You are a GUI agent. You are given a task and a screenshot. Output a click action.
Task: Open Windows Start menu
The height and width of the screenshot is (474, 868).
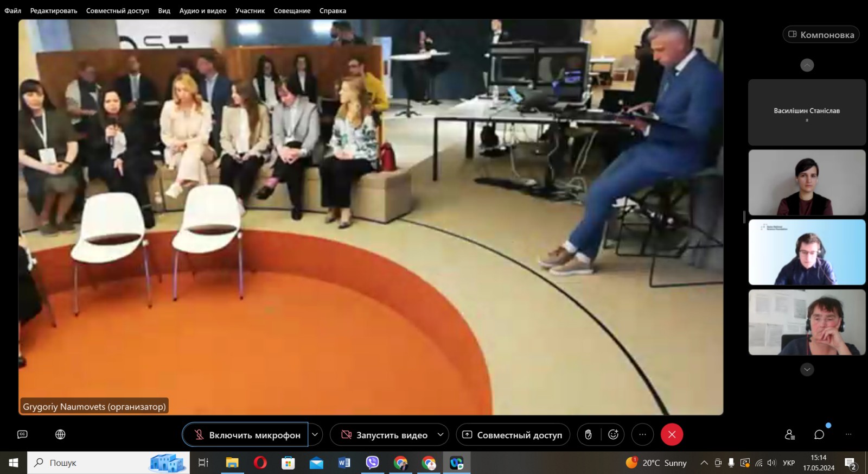tap(14, 463)
